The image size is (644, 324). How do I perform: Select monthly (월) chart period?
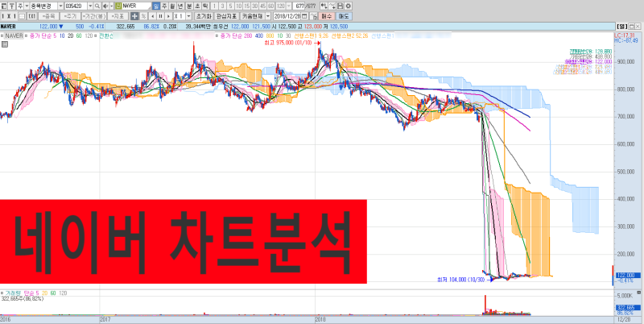(172, 6)
